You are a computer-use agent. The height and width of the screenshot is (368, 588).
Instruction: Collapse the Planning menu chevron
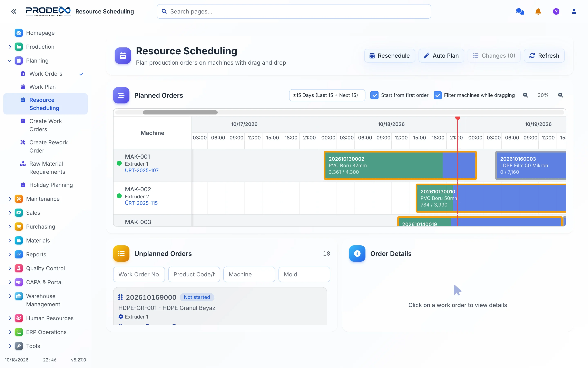tap(10, 61)
